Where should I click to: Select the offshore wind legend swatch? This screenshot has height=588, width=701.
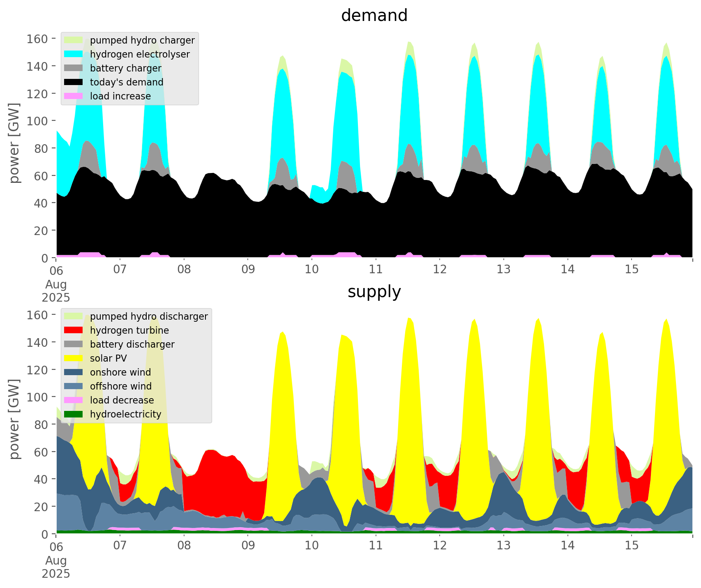(x=74, y=386)
